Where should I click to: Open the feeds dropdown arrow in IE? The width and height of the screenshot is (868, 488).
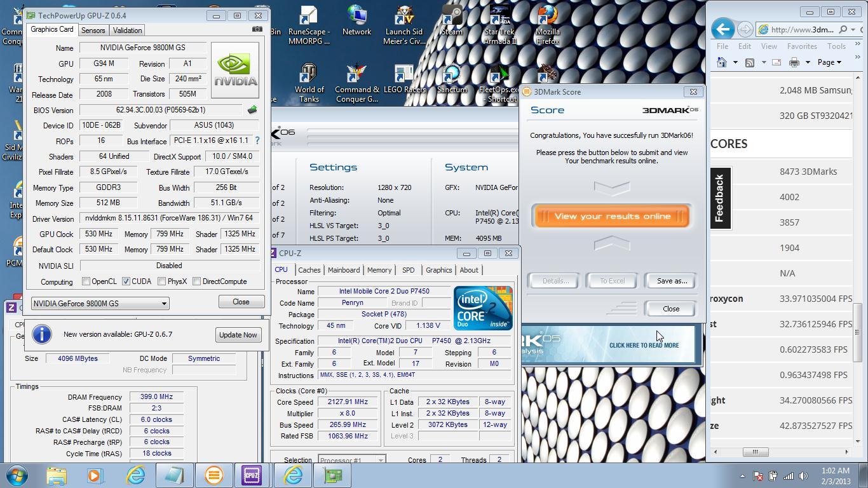pyautogui.click(x=763, y=62)
